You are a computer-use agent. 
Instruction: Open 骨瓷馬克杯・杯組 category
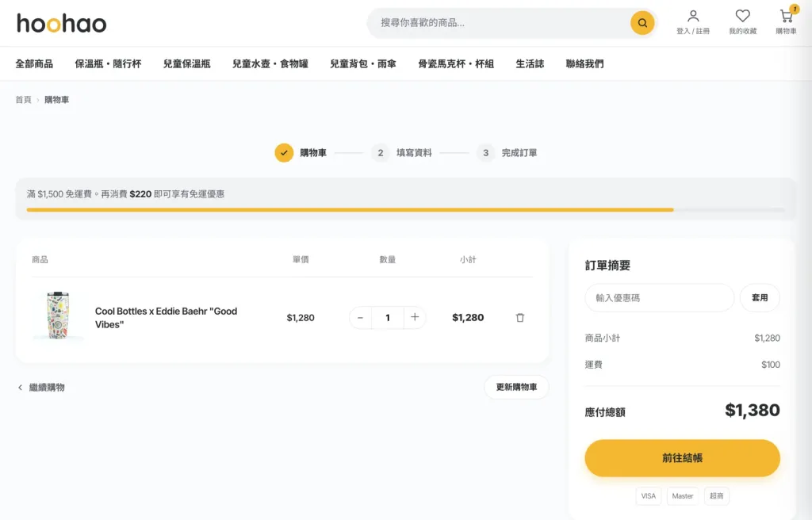pyautogui.click(x=456, y=63)
